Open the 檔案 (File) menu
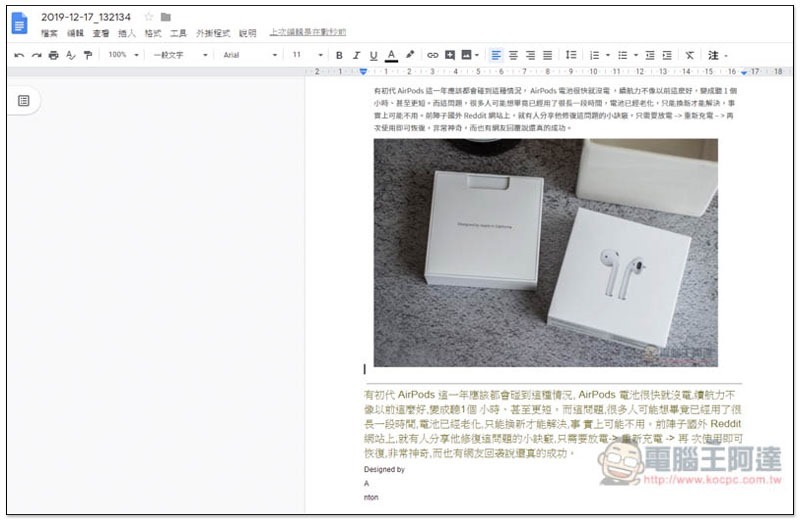 click(49, 33)
